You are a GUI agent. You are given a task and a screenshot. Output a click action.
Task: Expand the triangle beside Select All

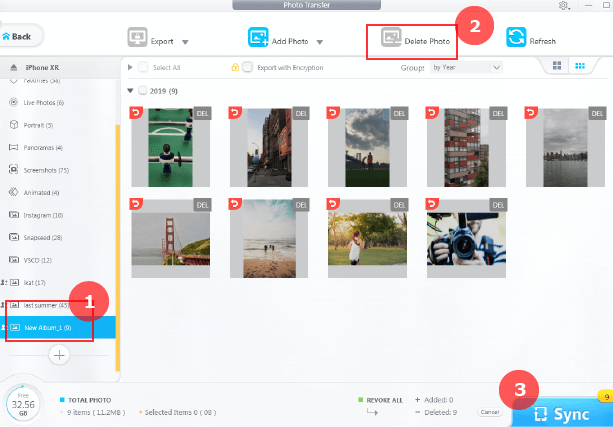[x=130, y=67]
